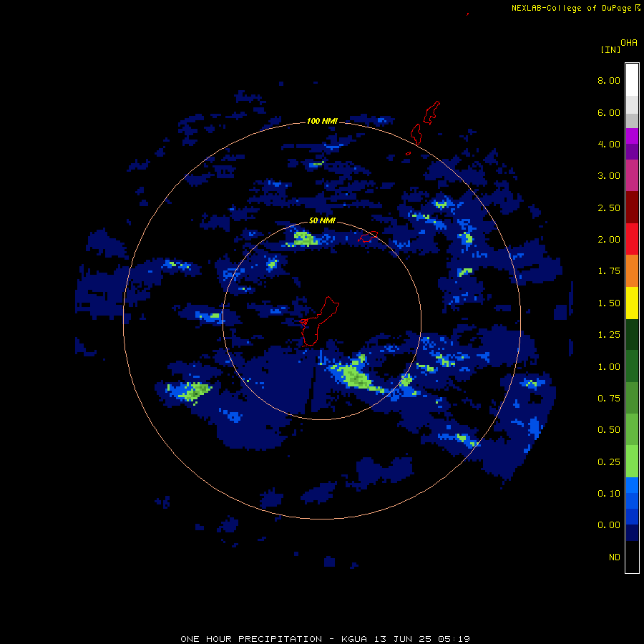Select the bright magenta swatch above 4.00
This screenshot has height=644, width=644.
632,136
